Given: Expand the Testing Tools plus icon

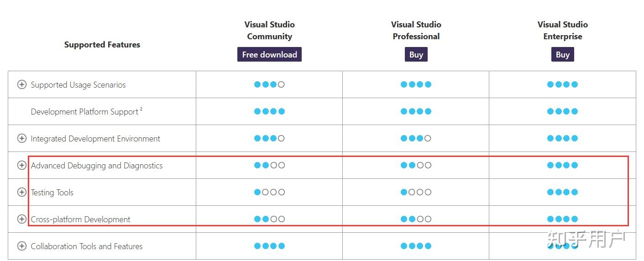Looking at the screenshot, I should tap(21, 192).
